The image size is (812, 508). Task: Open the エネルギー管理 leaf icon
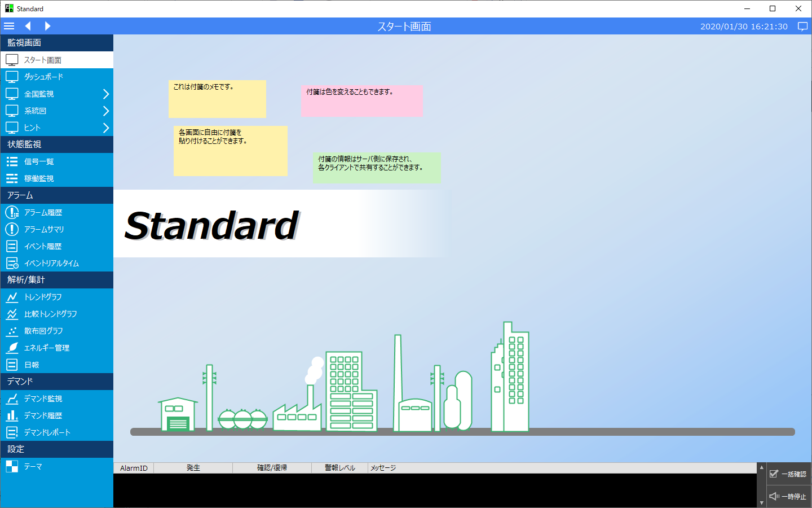[x=12, y=348]
